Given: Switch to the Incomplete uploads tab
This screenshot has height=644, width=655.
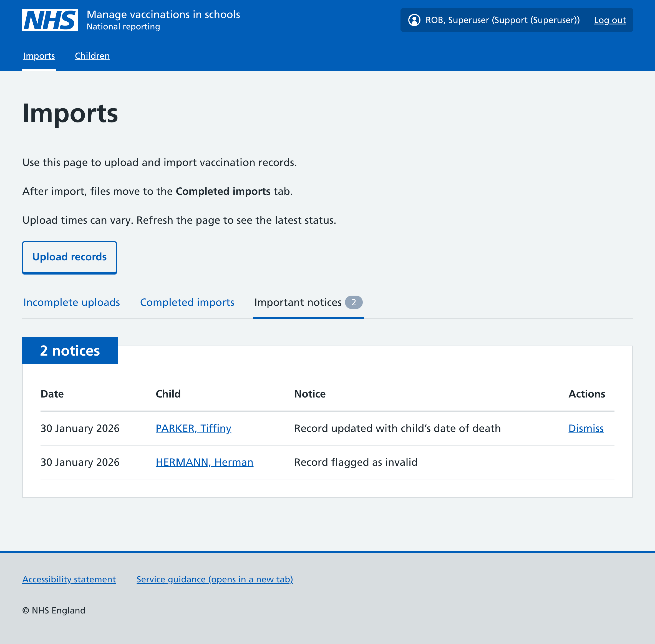Looking at the screenshot, I should 71,302.
